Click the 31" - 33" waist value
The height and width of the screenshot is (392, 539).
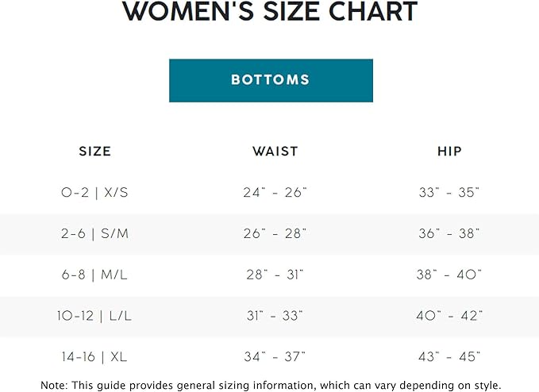[275, 316]
